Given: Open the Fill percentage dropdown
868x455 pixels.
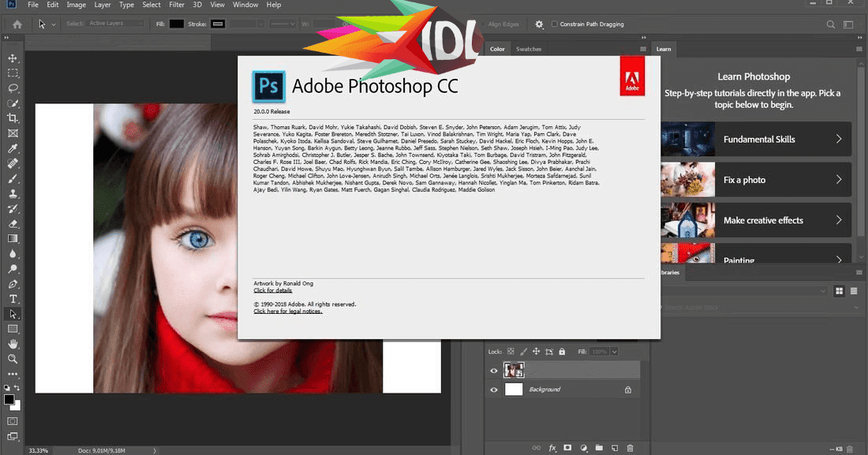Looking at the screenshot, I should coord(615,352).
